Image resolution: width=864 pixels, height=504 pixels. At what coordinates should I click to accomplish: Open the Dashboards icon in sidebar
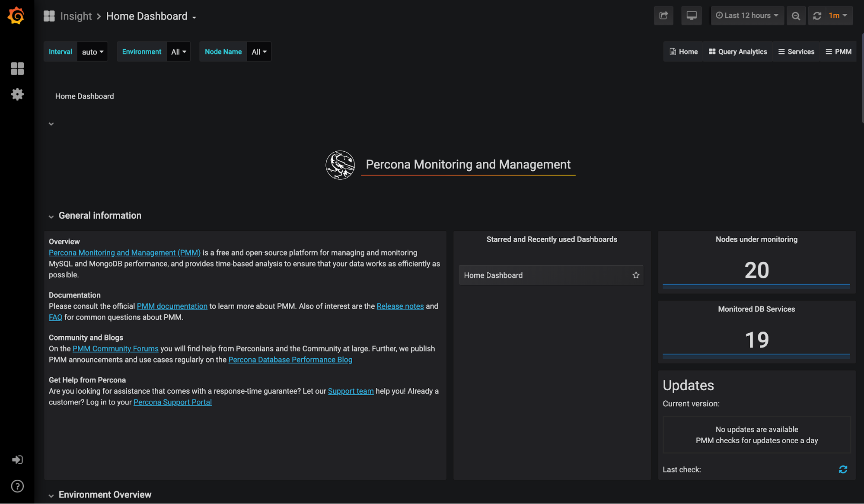coord(17,68)
